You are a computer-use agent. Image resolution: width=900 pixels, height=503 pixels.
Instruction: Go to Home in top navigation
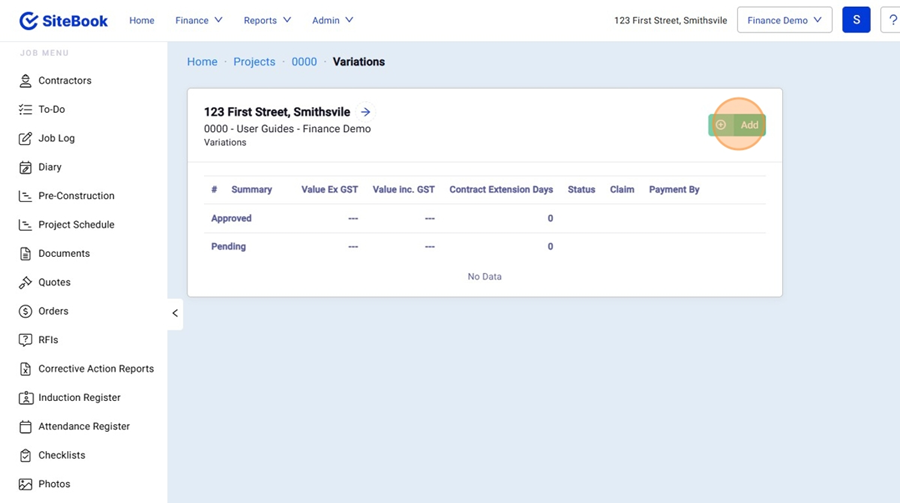(142, 20)
